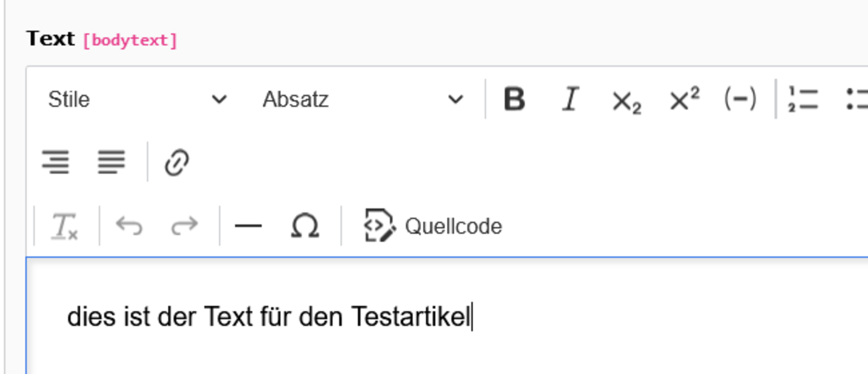Insert a numbered list

803,99
